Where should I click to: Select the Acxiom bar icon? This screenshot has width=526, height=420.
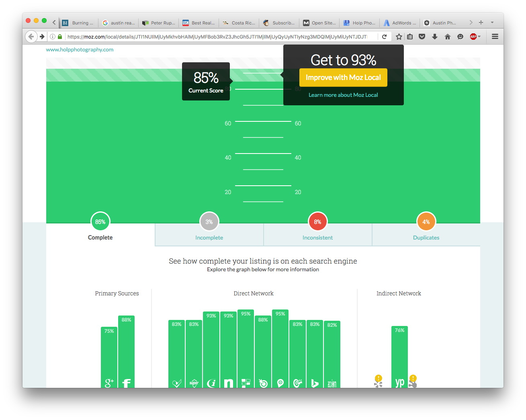332,383
